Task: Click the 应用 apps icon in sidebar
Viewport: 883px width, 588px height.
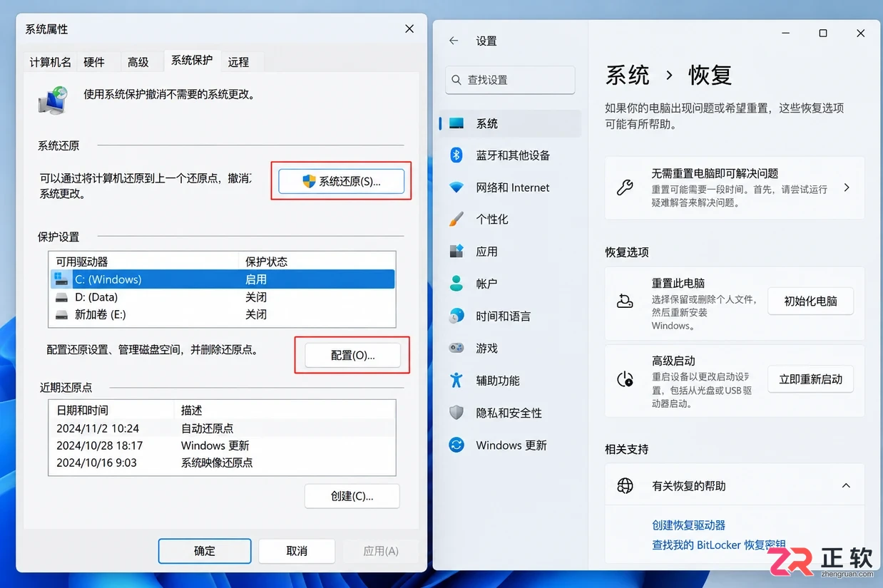Action: [456, 252]
